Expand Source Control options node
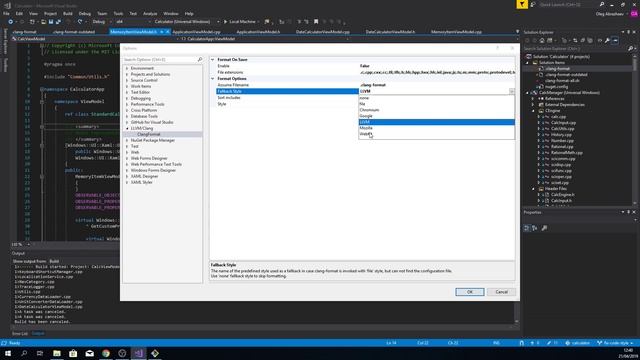The height and width of the screenshot is (360, 640). tap(127, 80)
